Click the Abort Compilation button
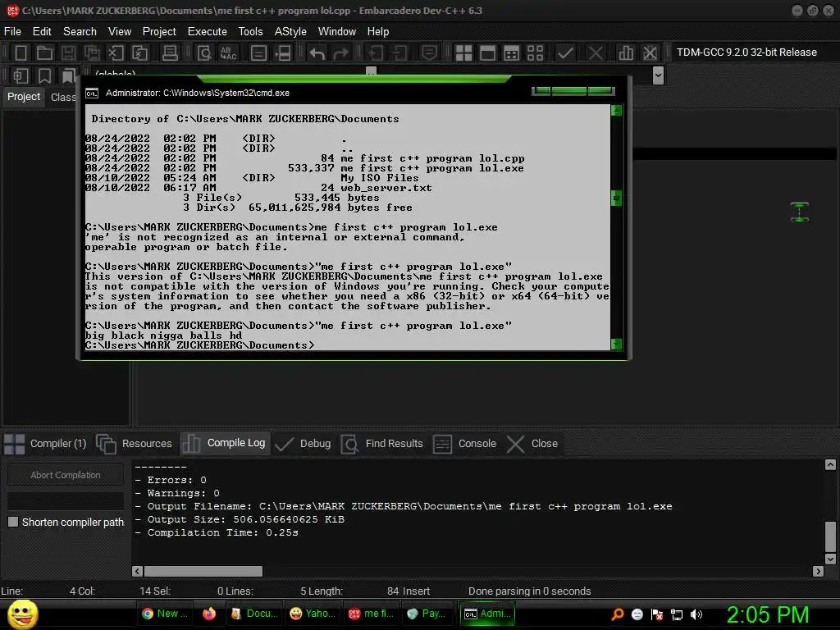Screen dimensions: 840x630 (66, 475)
